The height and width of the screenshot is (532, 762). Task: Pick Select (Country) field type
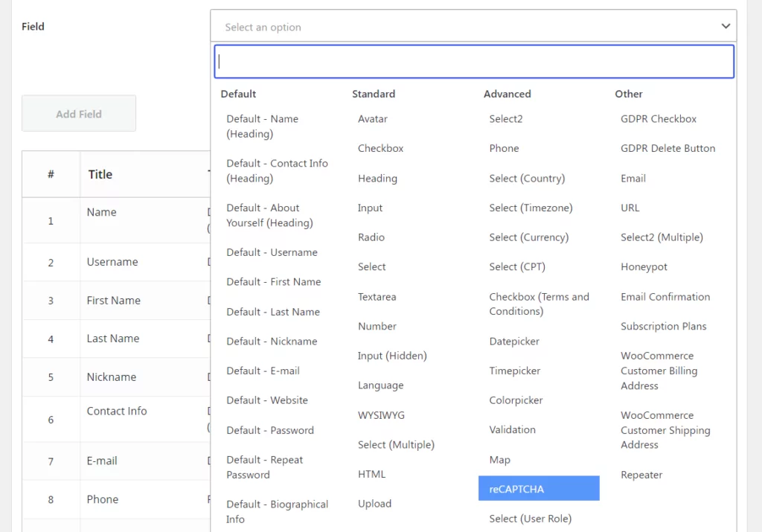click(x=528, y=179)
